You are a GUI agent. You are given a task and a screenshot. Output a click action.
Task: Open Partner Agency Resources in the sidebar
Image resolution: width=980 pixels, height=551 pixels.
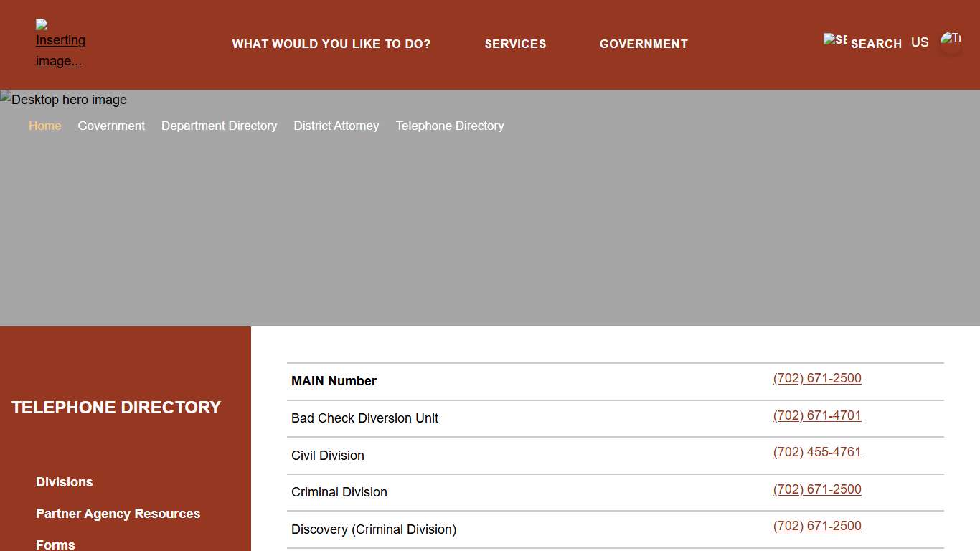[x=118, y=514]
